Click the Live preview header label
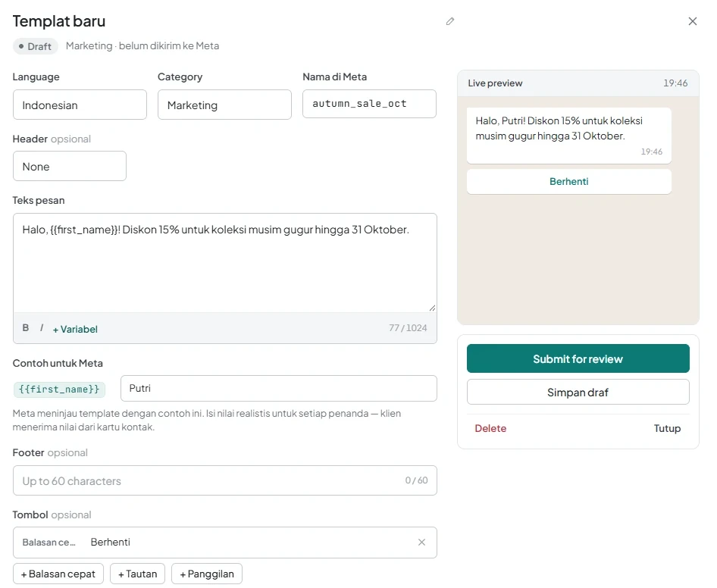Screen dimensions: 717x588 pyautogui.click(x=495, y=83)
